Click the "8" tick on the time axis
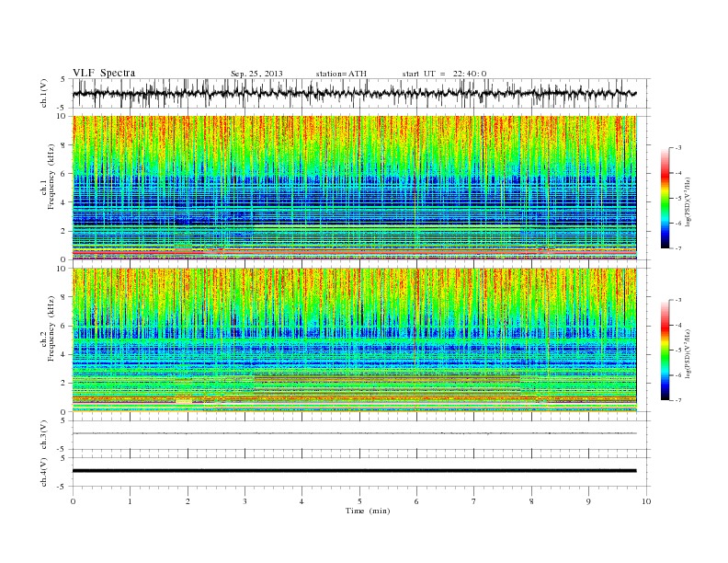The height and width of the screenshot is (563, 728). (x=531, y=501)
